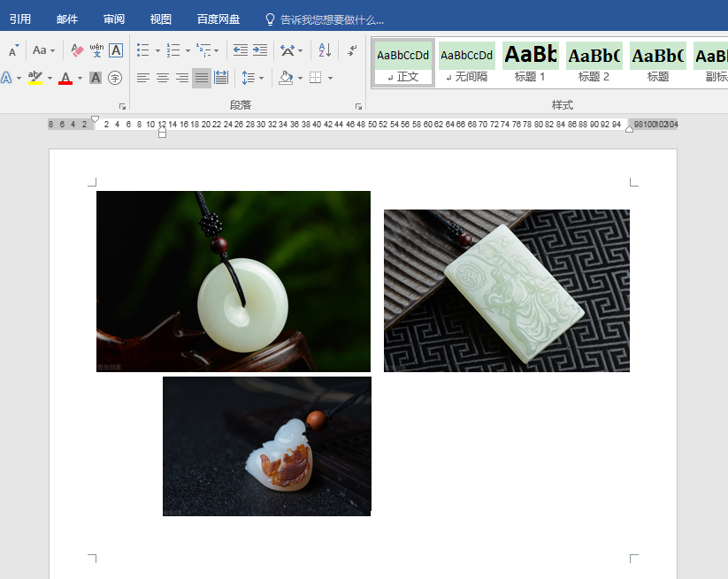The height and width of the screenshot is (579, 728).
Task: Click the Tell Me lightbulb icon
Action: [x=270, y=19]
